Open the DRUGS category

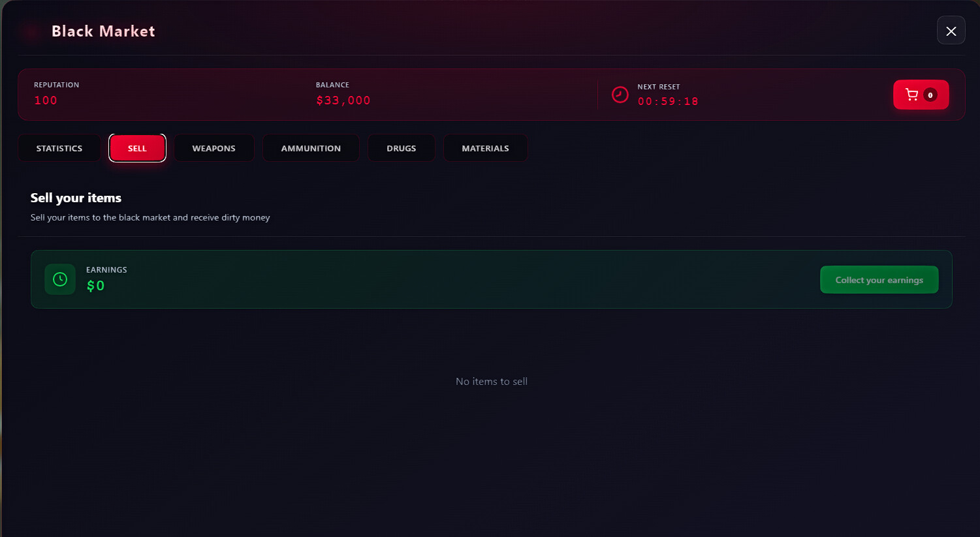click(401, 148)
